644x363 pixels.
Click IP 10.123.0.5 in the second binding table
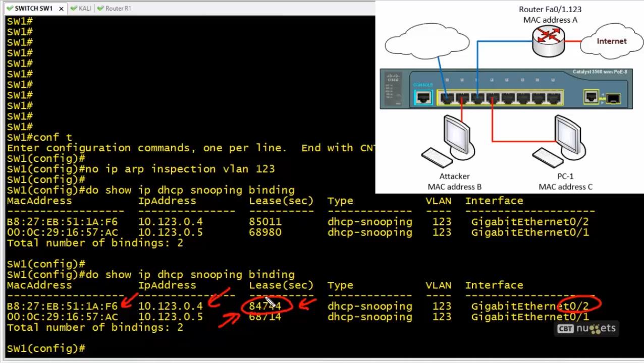pyautogui.click(x=171, y=317)
